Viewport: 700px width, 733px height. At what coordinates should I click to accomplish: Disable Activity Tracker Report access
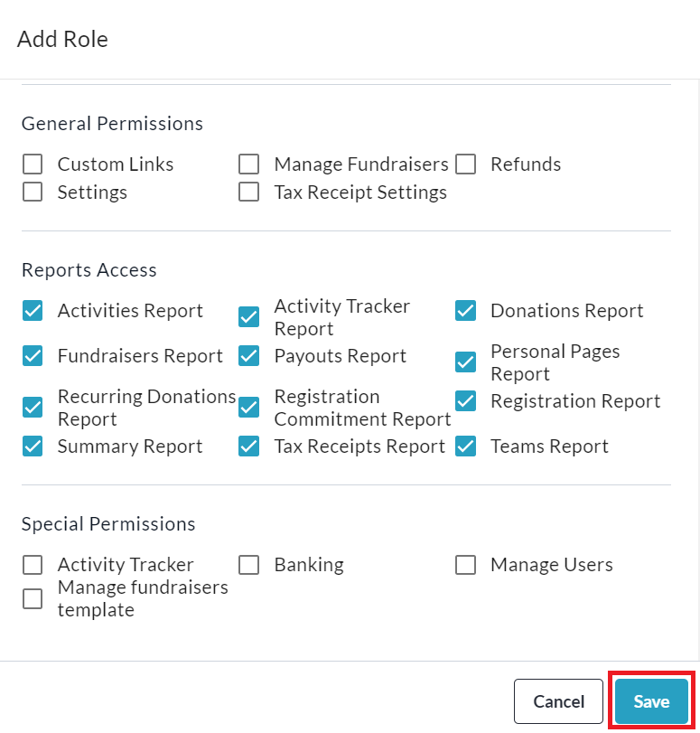pyautogui.click(x=249, y=317)
